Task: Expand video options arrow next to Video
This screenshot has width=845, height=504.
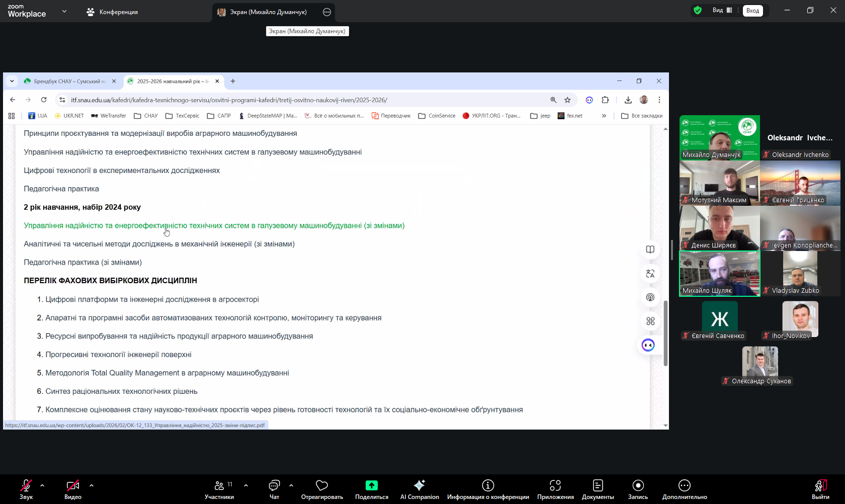Action: pos(92,485)
